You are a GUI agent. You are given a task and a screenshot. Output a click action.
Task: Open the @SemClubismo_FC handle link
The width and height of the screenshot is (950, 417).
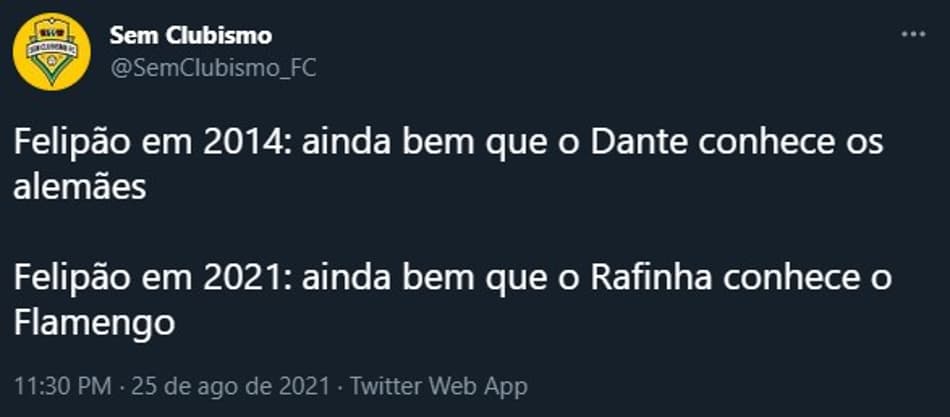pos(213,68)
